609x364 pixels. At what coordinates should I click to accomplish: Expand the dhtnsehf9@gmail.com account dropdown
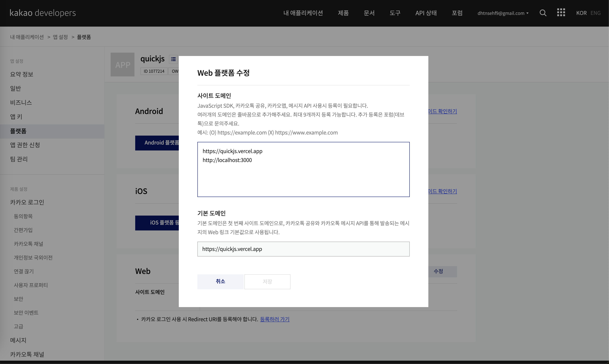click(x=503, y=13)
